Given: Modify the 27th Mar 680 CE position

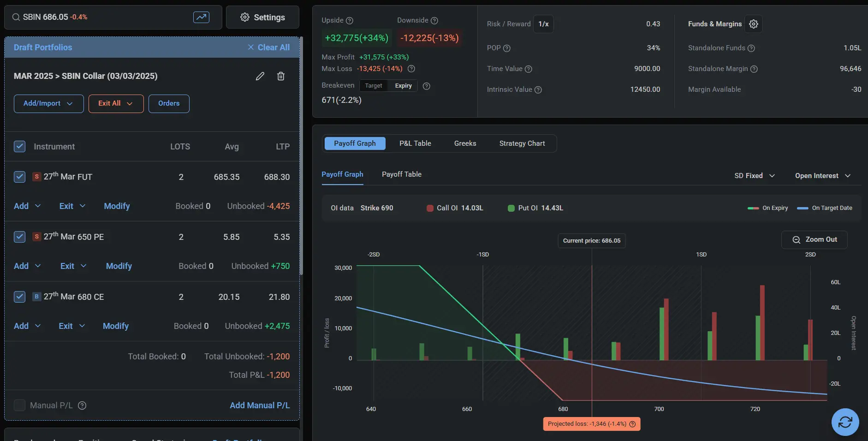Looking at the screenshot, I should point(116,326).
